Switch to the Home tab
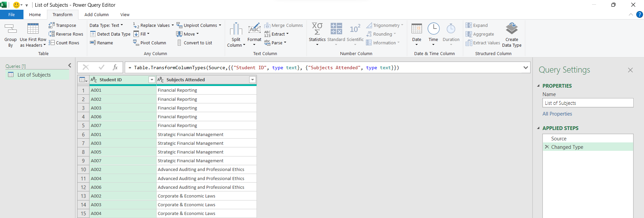 coord(35,14)
